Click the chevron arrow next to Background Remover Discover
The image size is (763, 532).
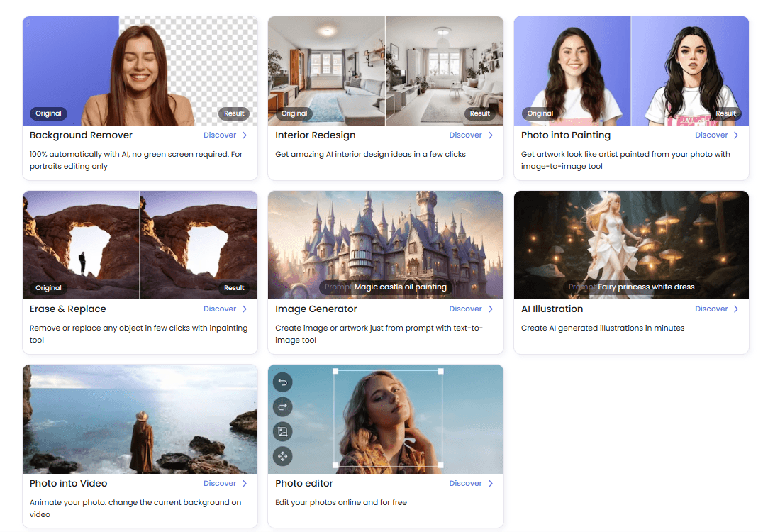(245, 135)
